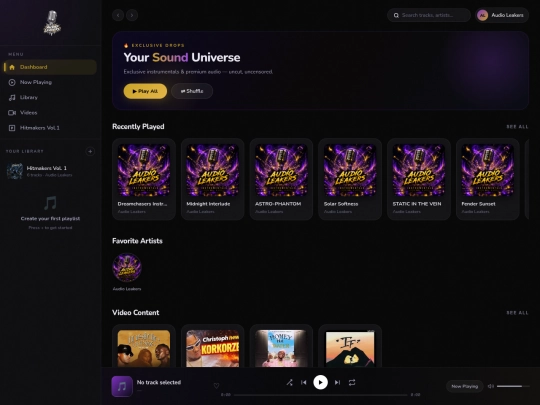Click the large music note placeholder icon
Screen dimensions: 540x405
point(50,203)
